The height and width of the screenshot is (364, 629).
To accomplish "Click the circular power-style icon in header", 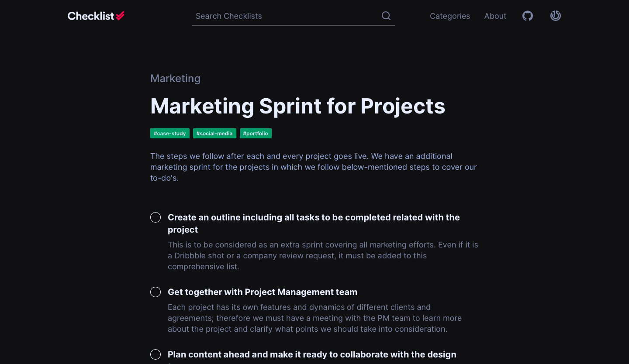I will pyautogui.click(x=556, y=16).
